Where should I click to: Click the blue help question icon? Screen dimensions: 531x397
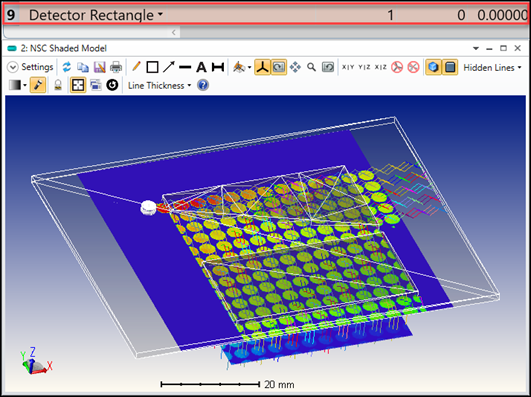[203, 85]
